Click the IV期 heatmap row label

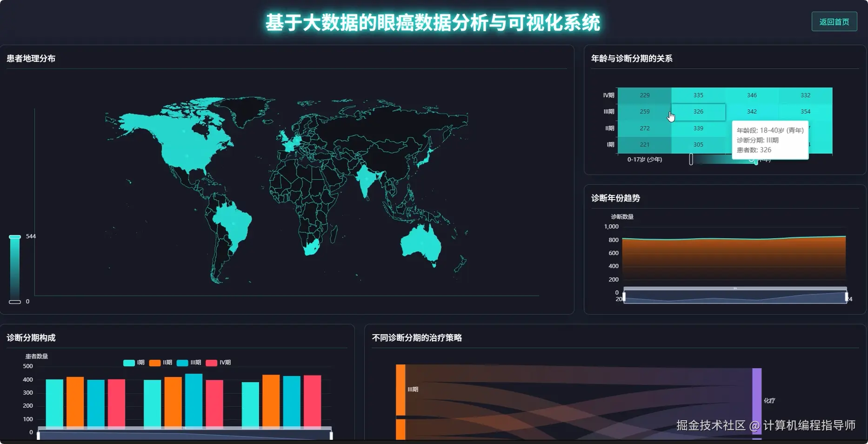[x=608, y=95]
